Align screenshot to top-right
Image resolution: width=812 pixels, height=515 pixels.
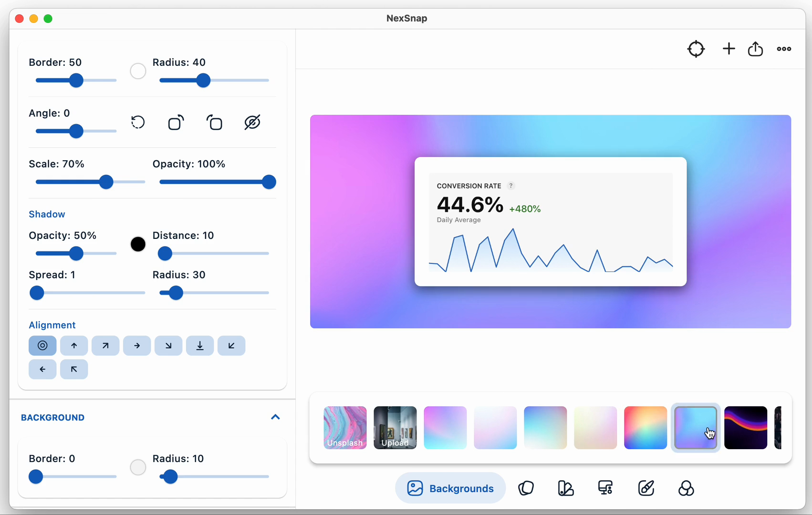coord(105,346)
